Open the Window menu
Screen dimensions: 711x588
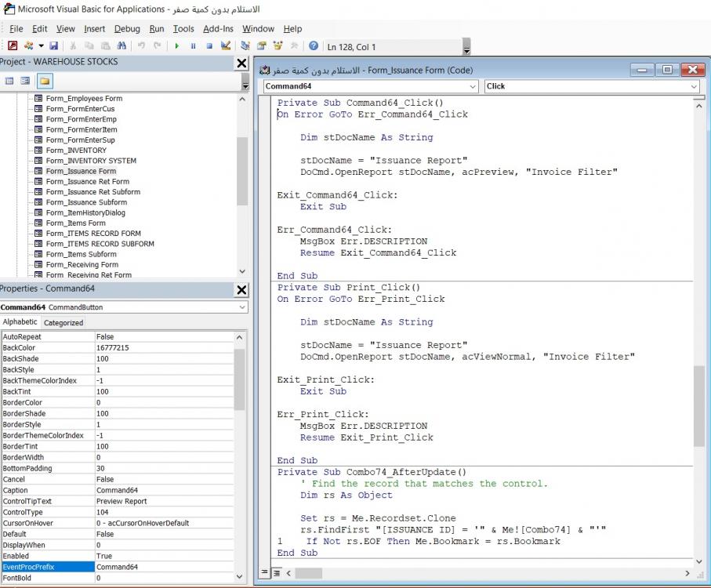click(258, 28)
